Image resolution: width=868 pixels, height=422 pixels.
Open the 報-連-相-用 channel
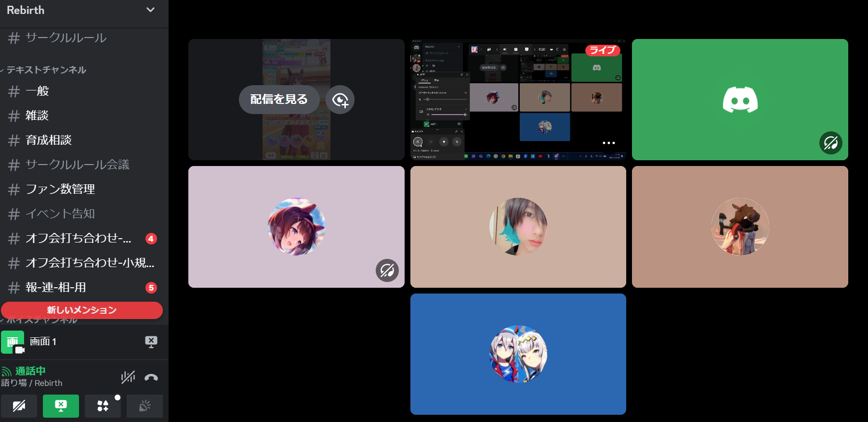pyautogui.click(x=56, y=287)
